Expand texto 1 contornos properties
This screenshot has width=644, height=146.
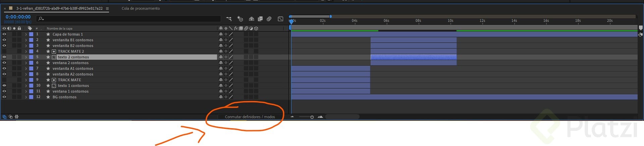[x=26, y=86]
